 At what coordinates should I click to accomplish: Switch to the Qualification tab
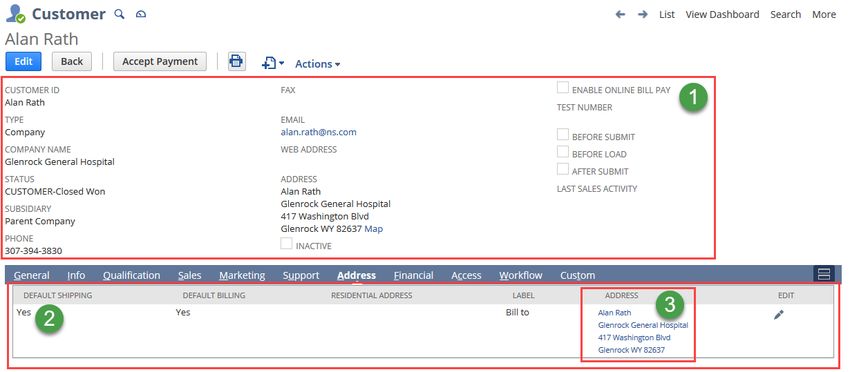pyautogui.click(x=131, y=275)
